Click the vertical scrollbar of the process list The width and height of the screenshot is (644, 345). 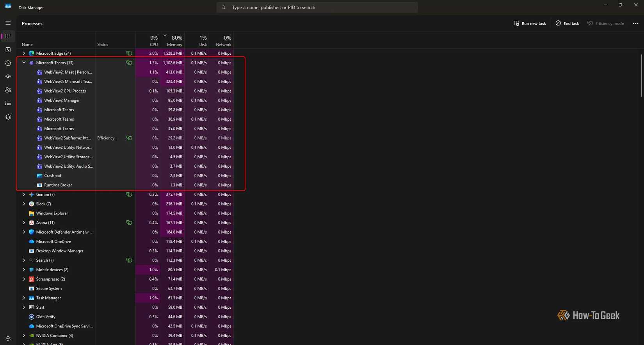click(x=642, y=76)
